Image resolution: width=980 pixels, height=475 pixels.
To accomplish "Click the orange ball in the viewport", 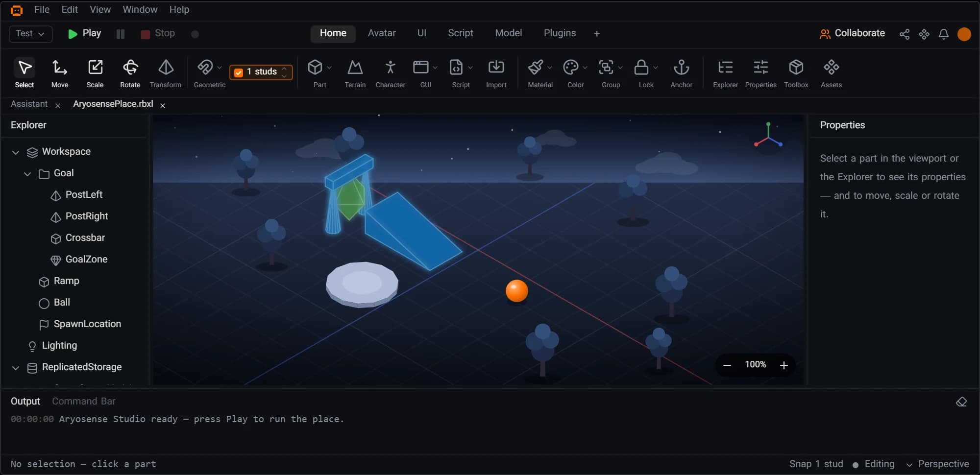I will click(x=517, y=291).
